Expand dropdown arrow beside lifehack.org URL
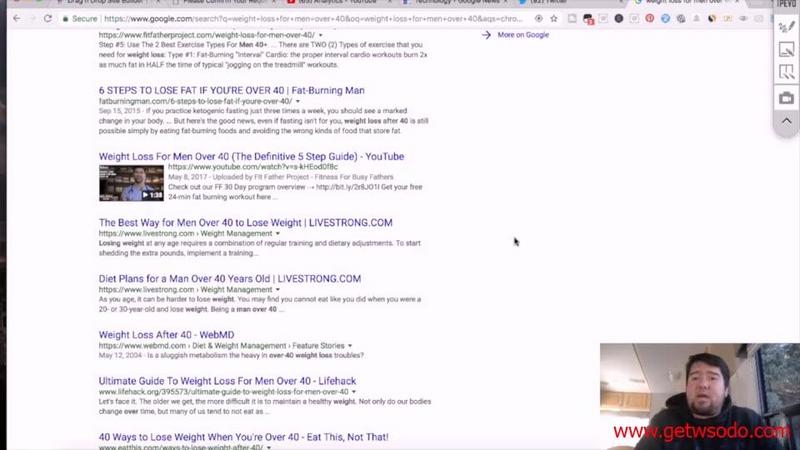The height and width of the screenshot is (450, 800). click(x=354, y=392)
